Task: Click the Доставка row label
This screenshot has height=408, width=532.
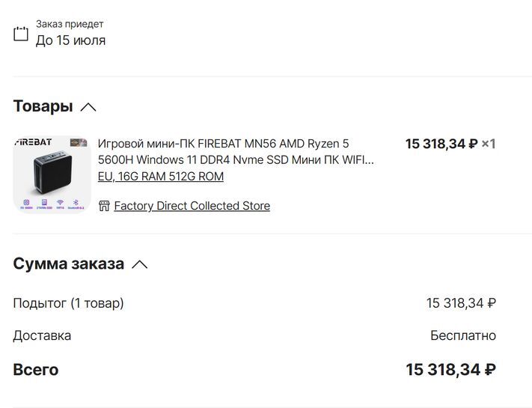Action: click(x=42, y=335)
